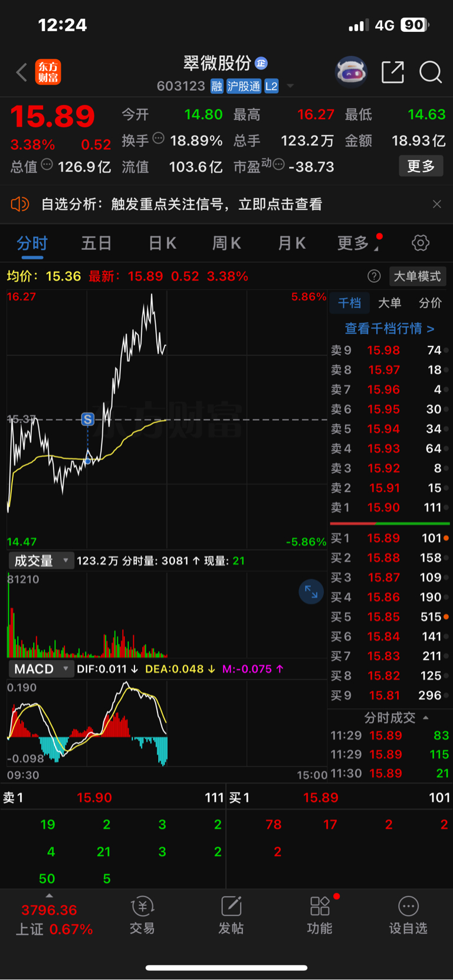Tap the S marker on the chart
The height and width of the screenshot is (980, 453).
pyautogui.click(x=88, y=419)
